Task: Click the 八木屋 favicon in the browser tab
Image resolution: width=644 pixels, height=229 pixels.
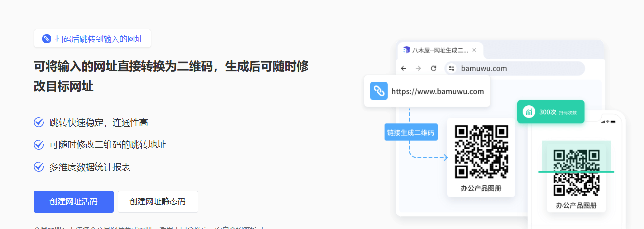Action: tap(407, 50)
